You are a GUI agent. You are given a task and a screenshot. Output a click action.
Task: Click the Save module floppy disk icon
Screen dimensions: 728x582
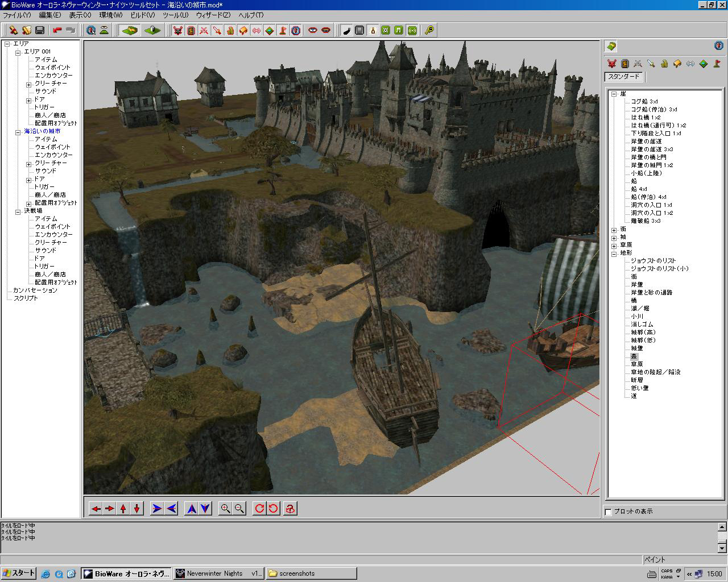pos(40,30)
